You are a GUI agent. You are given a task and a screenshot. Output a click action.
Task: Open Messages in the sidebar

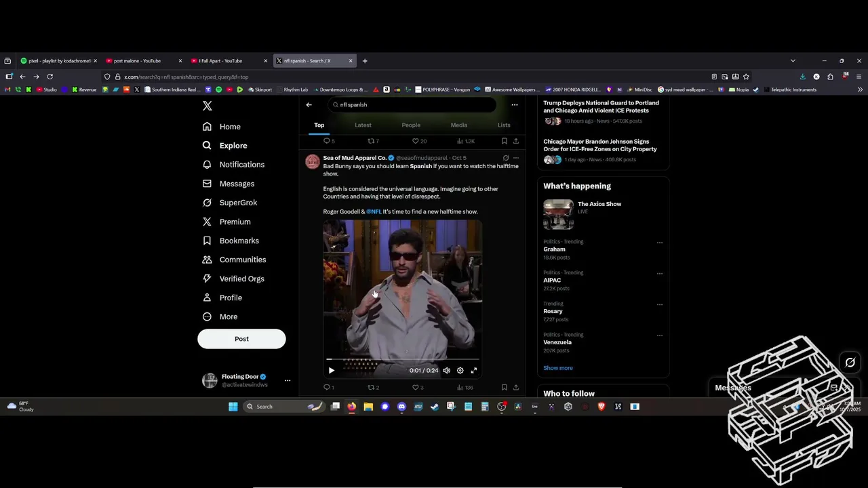point(229,184)
